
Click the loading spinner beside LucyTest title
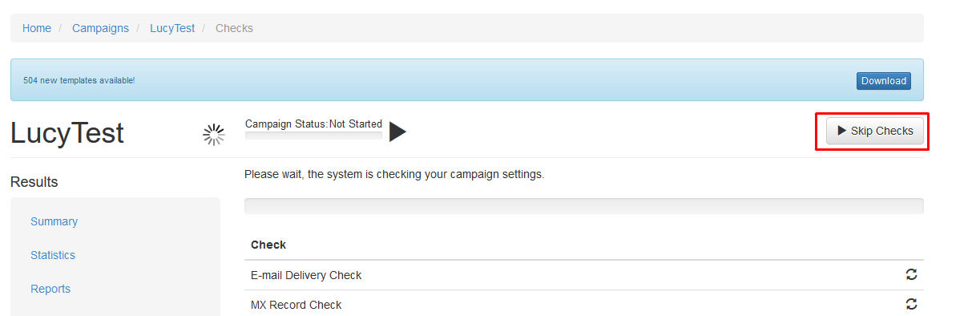click(213, 135)
